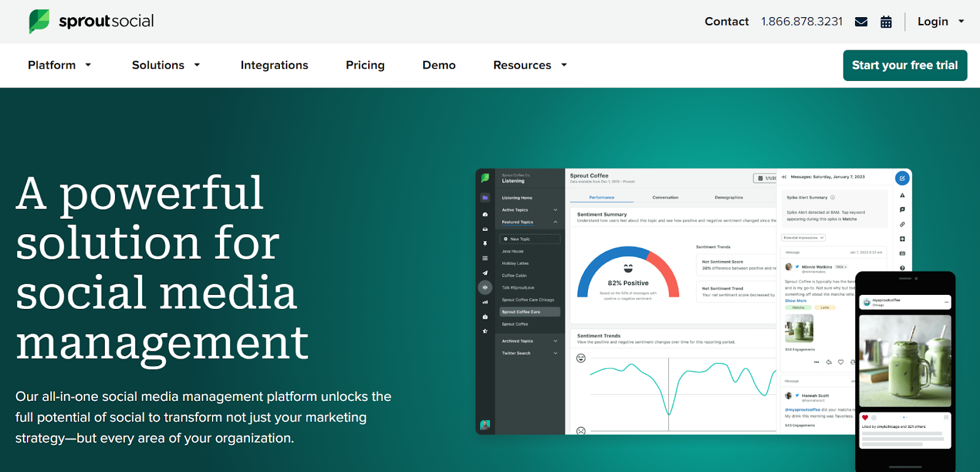980x472 pixels.
Task: Go to the Pricing page
Action: click(365, 65)
